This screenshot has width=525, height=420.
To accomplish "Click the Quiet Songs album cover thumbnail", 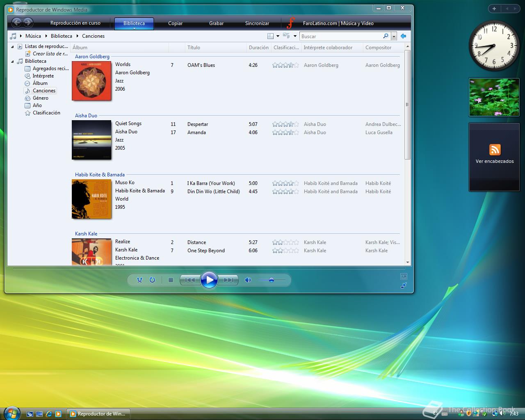I will [x=91, y=140].
